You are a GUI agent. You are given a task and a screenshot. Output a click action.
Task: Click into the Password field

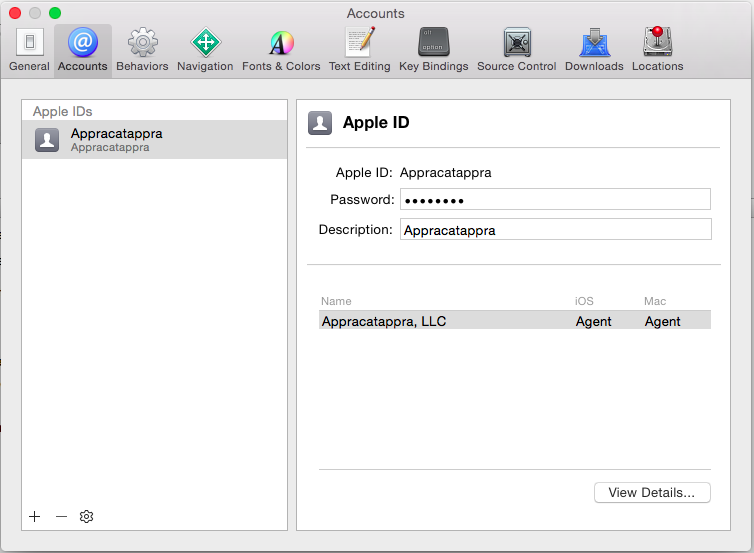(x=555, y=200)
